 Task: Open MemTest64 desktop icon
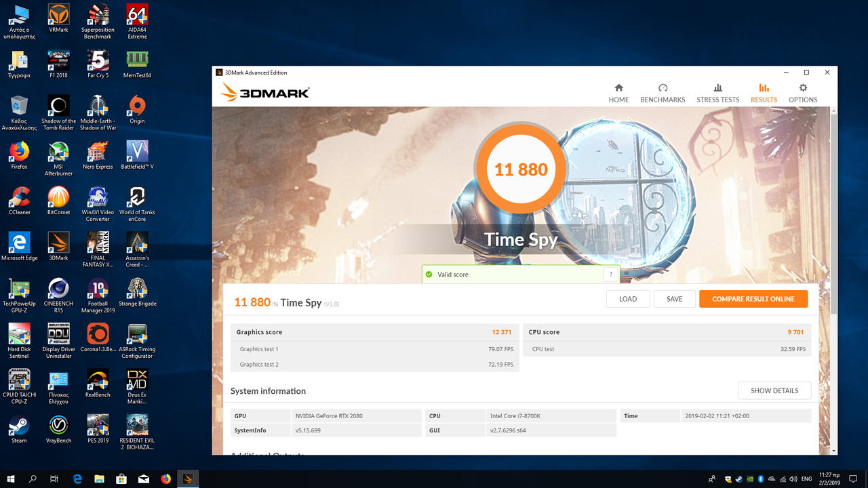[138, 64]
